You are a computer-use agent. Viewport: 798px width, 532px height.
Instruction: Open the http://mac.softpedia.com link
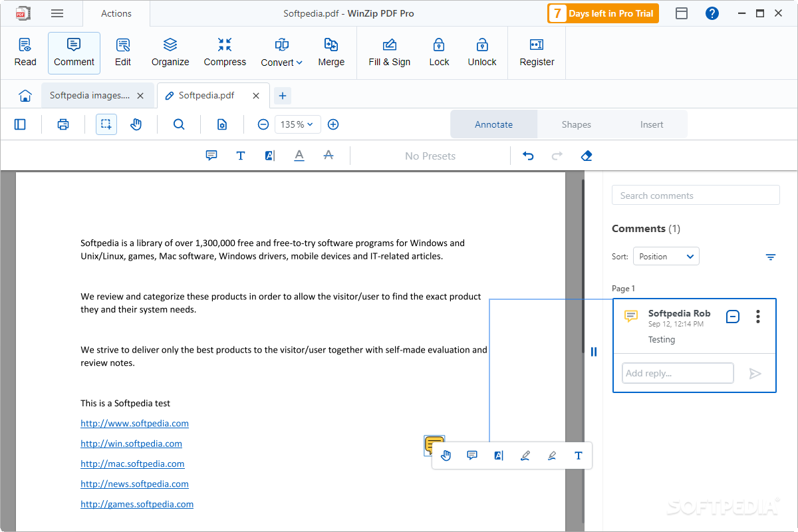pyautogui.click(x=132, y=464)
